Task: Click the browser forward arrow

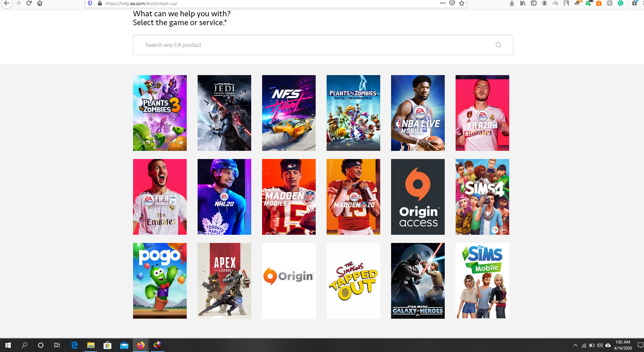Action: click(18, 3)
